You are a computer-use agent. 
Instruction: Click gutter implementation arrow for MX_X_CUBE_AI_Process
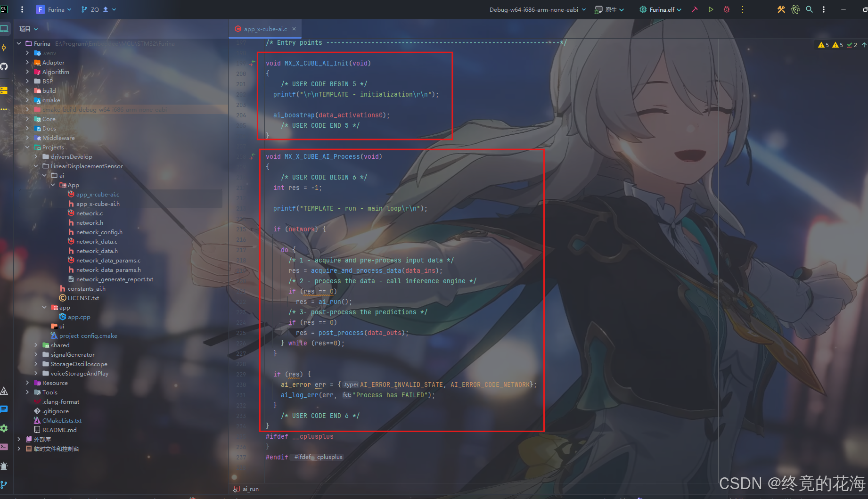pos(252,156)
